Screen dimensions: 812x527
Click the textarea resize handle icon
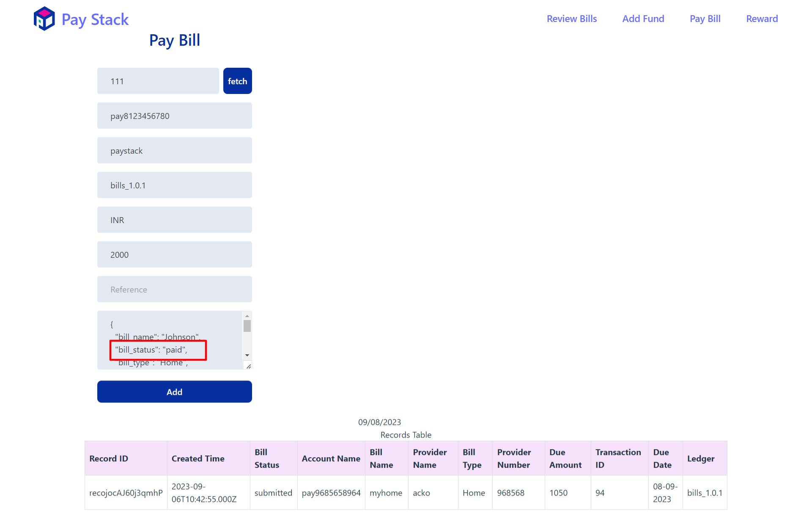pyautogui.click(x=248, y=366)
